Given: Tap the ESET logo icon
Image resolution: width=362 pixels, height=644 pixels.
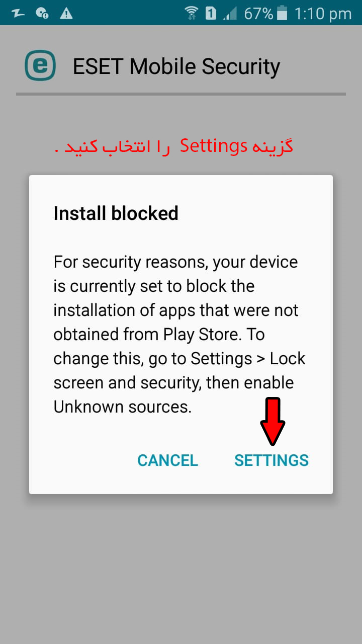Looking at the screenshot, I should 40,65.
